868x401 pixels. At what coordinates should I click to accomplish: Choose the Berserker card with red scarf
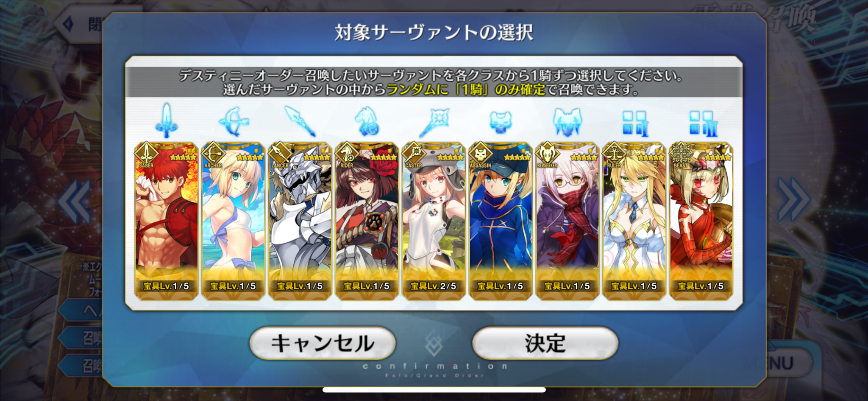(567, 221)
